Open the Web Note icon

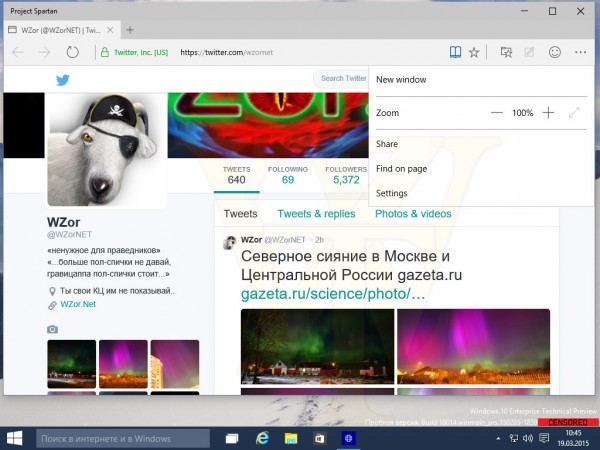click(x=531, y=52)
